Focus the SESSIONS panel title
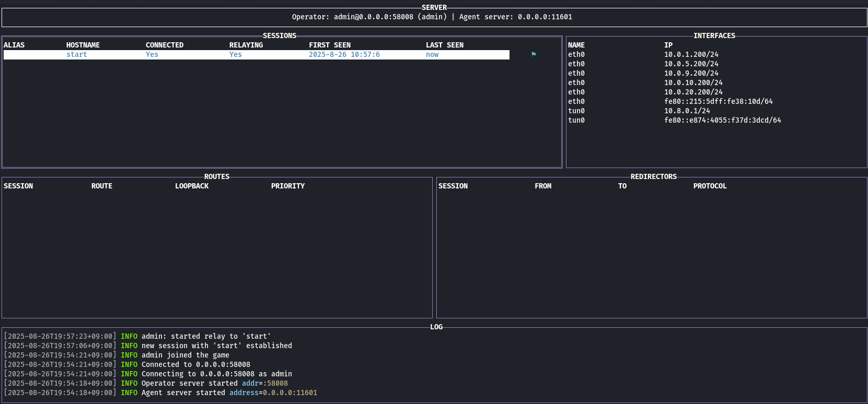This screenshot has height=404, width=868. pos(280,36)
